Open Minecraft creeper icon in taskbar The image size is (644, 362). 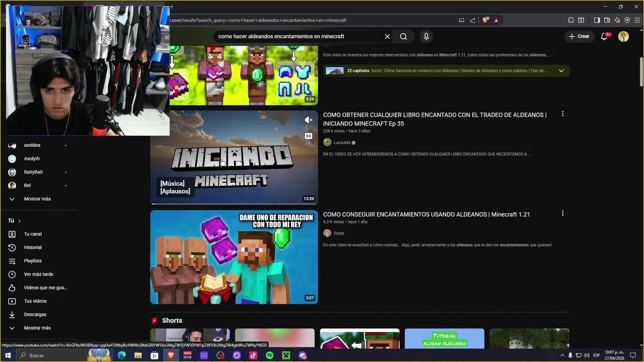point(286,355)
